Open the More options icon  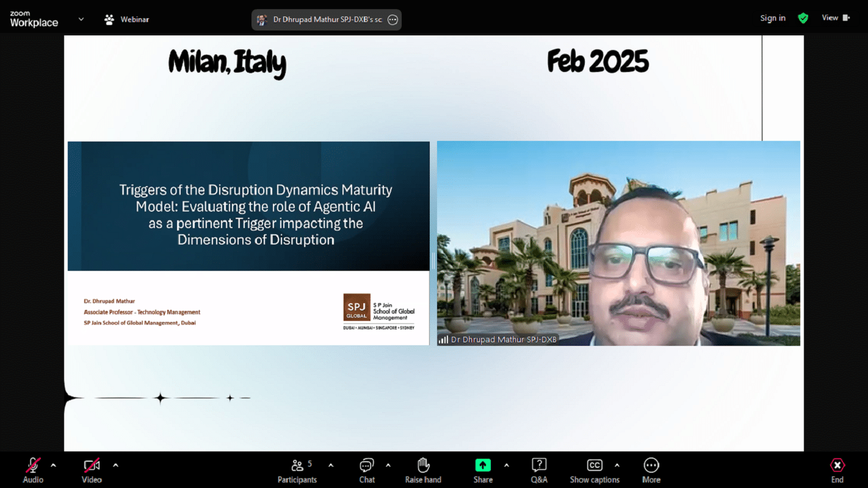(651, 466)
